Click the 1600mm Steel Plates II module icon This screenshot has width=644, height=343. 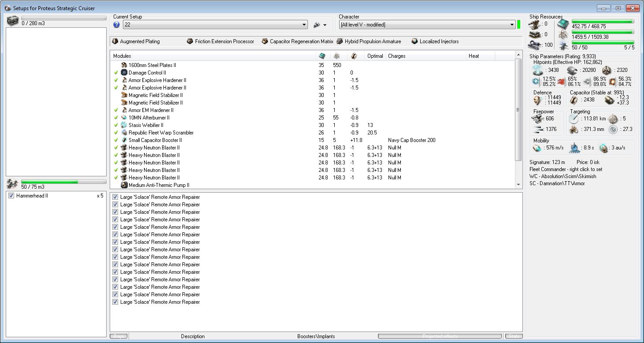pos(124,65)
